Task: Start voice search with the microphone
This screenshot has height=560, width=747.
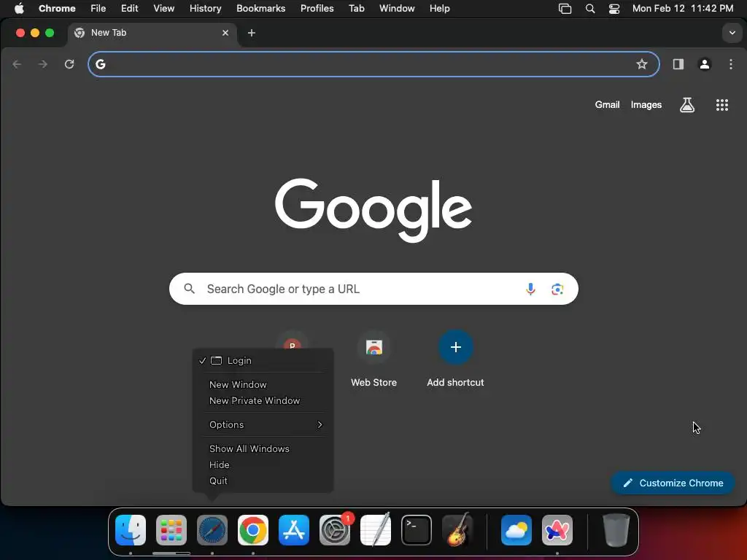Action: tap(530, 289)
